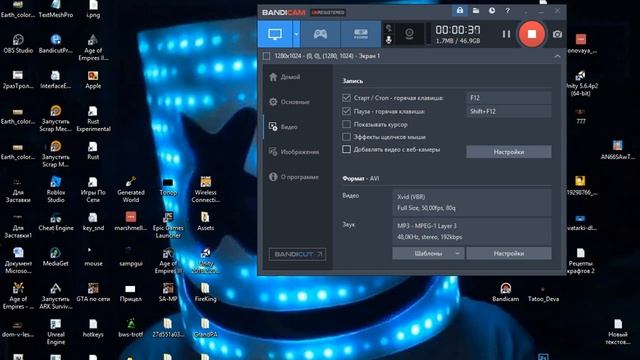Screen dimensions: 640x360
Task: Enable Добавлять видео с веб-камеры checkbox
Action: click(347, 149)
